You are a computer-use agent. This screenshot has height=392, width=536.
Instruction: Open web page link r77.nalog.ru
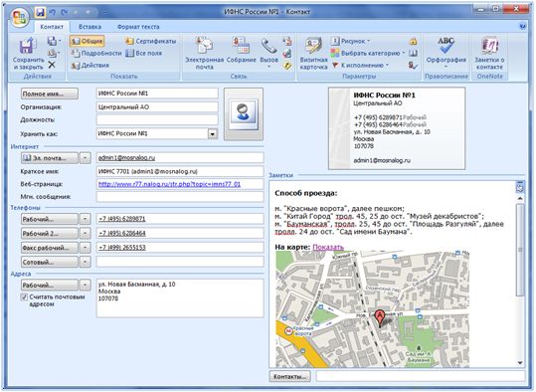coord(169,184)
